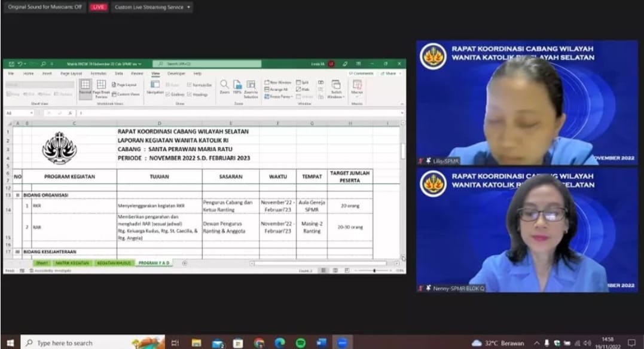Open Spotify from the Windows taskbar
Screen dimensions: 644x349
tap(301, 342)
